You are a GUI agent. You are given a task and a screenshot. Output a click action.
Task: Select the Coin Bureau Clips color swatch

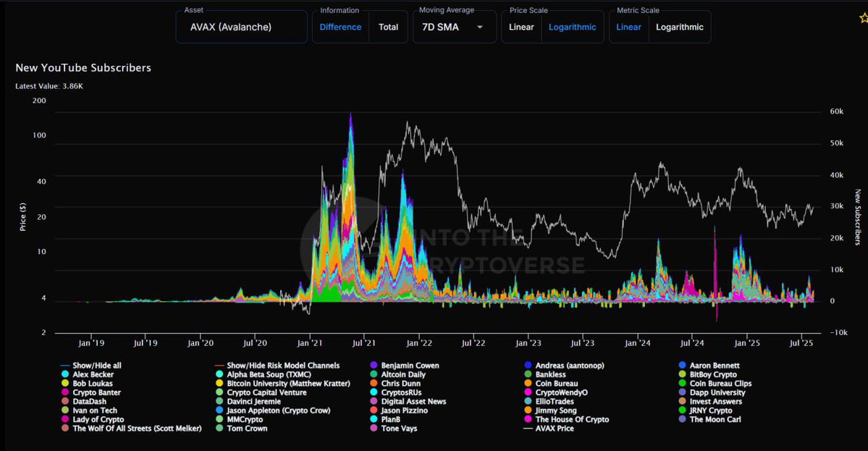tap(683, 384)
